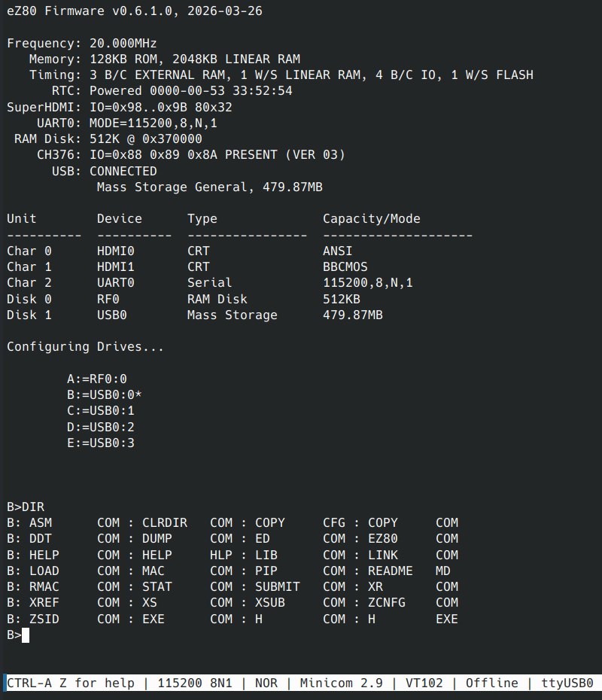
Task: Click the "NOR" status bar indicator
Action: [266, 683]
